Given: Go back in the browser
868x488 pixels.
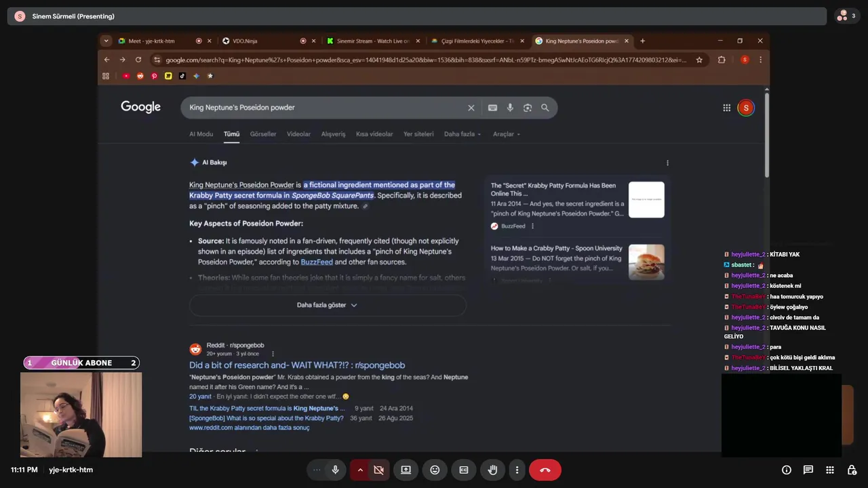Looking at the screenshot, I should click(x=106, y=60).
